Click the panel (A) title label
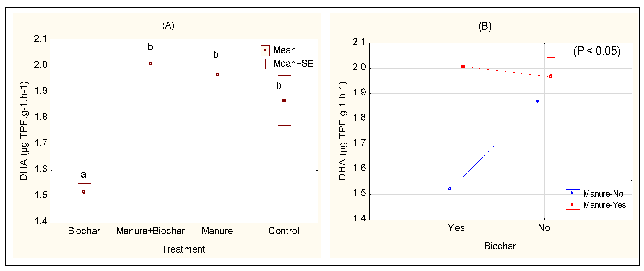 point(168,25)
